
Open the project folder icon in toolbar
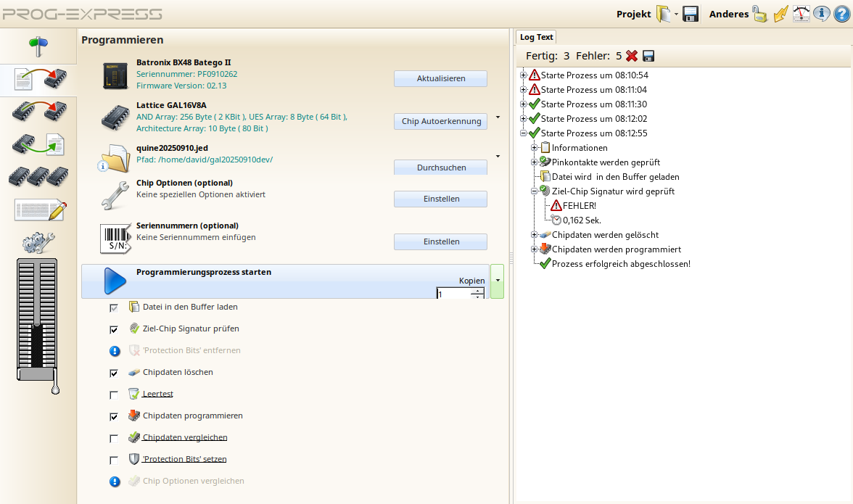point(664,14)
